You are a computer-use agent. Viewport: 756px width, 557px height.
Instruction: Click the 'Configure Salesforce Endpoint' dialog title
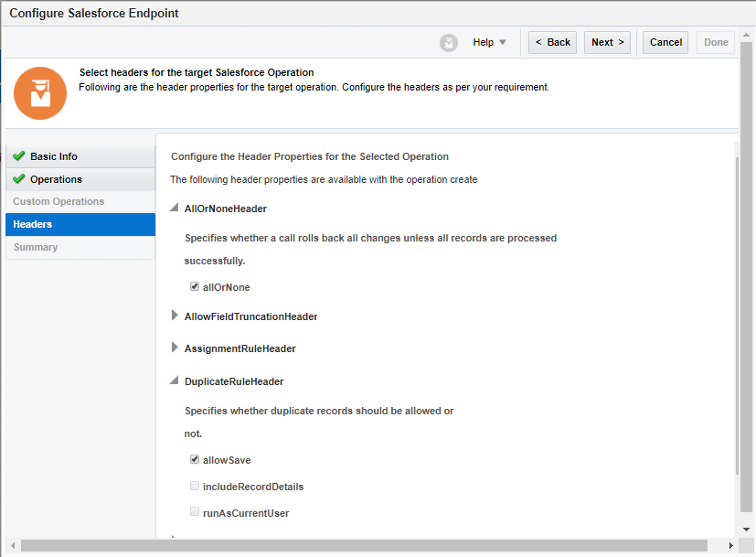94,13
